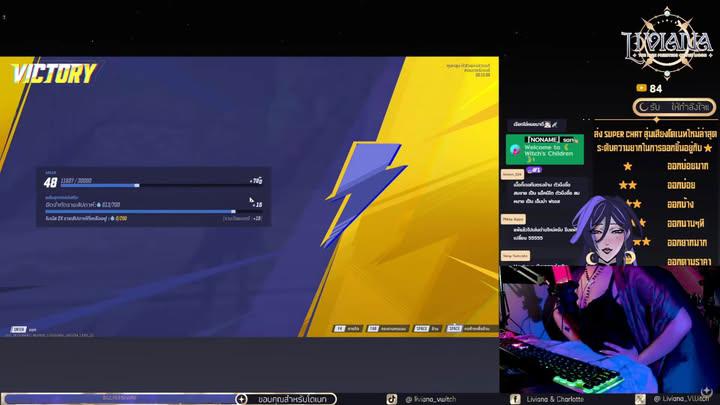Click the VICTORY title text
The height and width of the screenshot is (405, 720).
pos(54,74)
